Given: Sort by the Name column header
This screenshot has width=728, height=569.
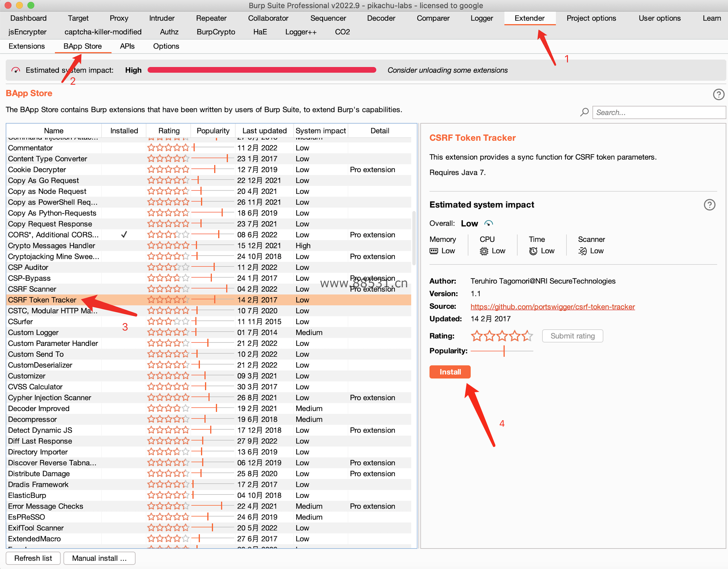Looking at the screenshot, I should click(54, 131).
